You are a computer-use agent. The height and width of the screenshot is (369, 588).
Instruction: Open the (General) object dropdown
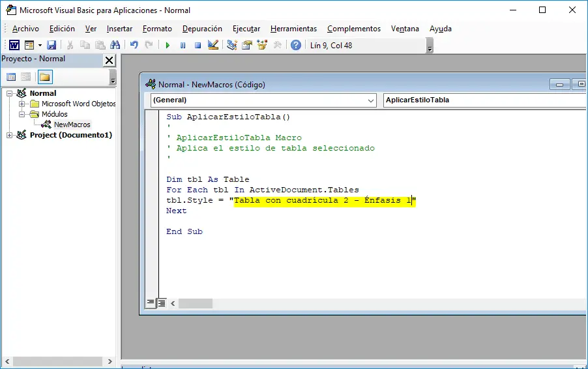pyautogui.click(x=263, y=100)
